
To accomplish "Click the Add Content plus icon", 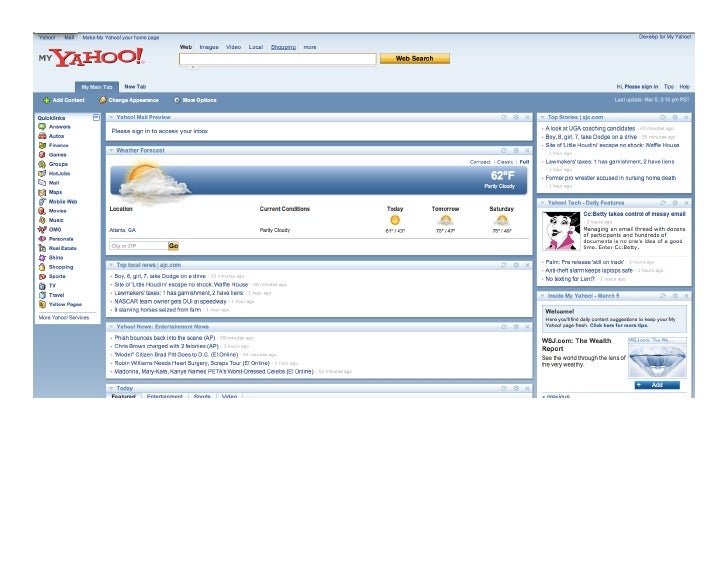I will pos(46,100).
